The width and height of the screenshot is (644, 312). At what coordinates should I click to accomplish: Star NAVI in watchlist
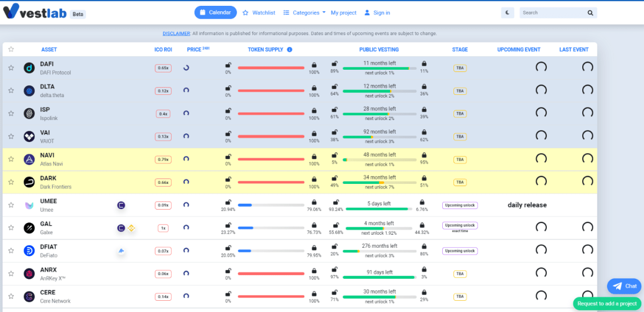coord(11,159)
